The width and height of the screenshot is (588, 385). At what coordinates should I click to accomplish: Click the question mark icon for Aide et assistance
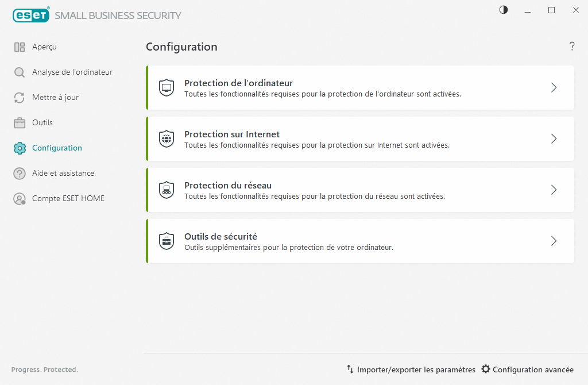[x=20, y=174]
